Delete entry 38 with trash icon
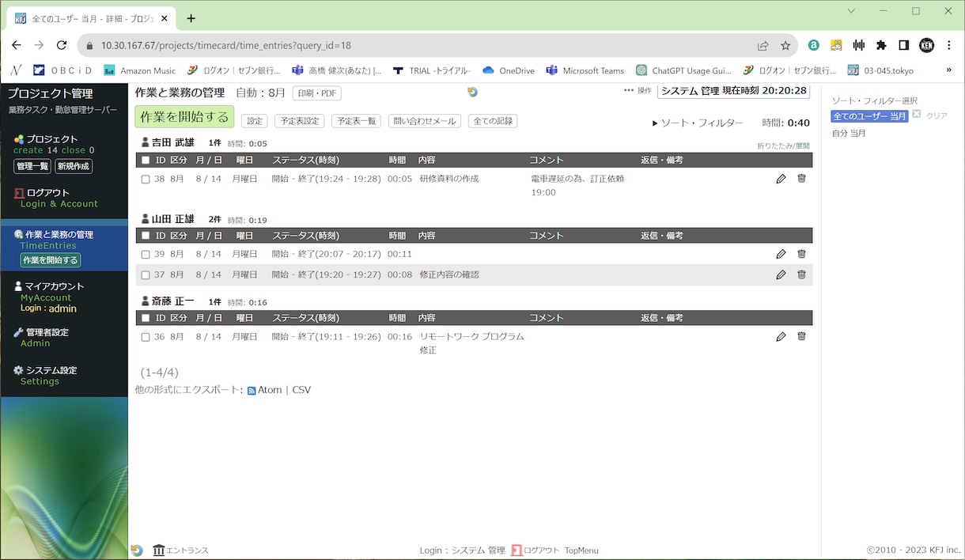Viewport: 965px width, 560px height. pyautogui.click(x=801, y=179)
